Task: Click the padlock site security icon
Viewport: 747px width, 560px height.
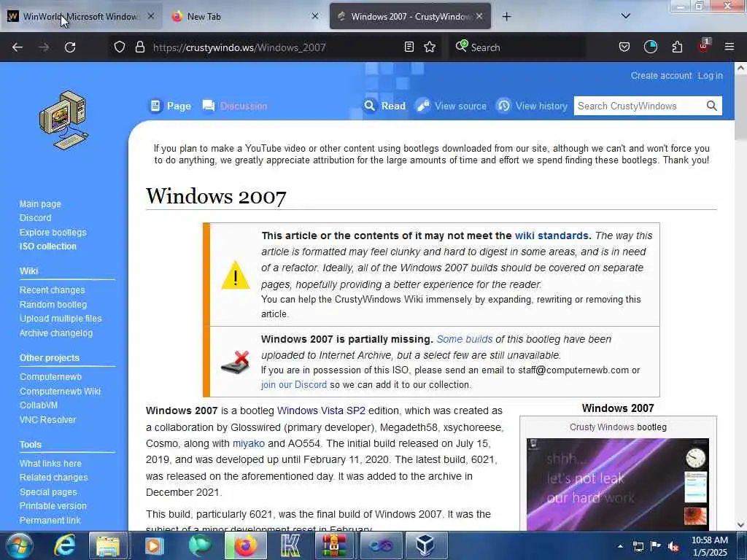Action: tap(139, 47)
